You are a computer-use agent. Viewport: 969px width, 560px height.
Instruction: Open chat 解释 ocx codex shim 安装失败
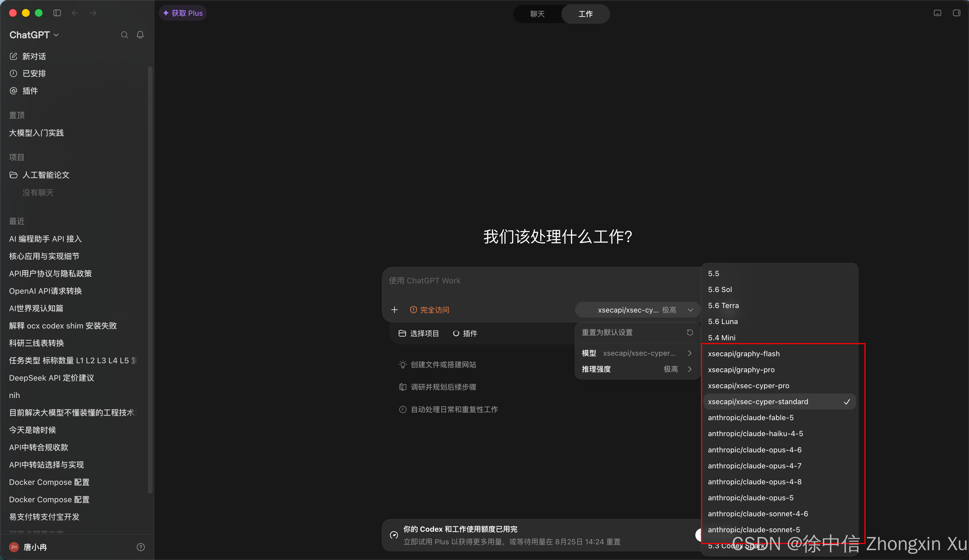pos(63,326)
